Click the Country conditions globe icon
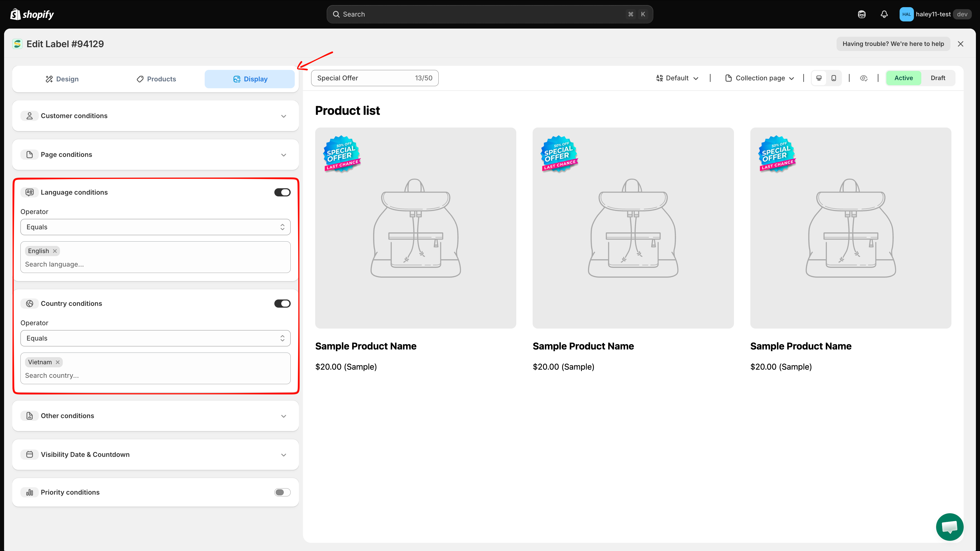The height and width of the screenshot is (551, 980). pos(29,304)
